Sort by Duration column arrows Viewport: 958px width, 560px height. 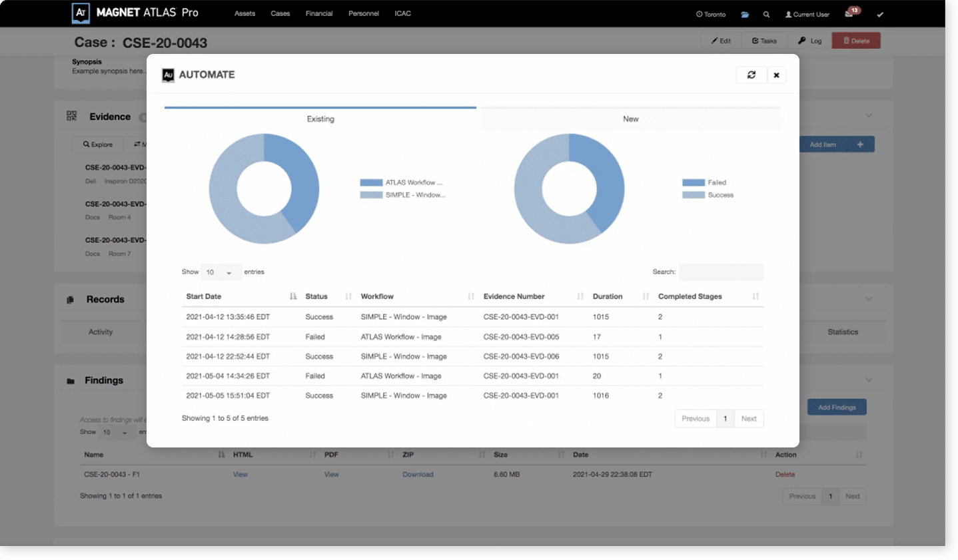pos(646,296)
